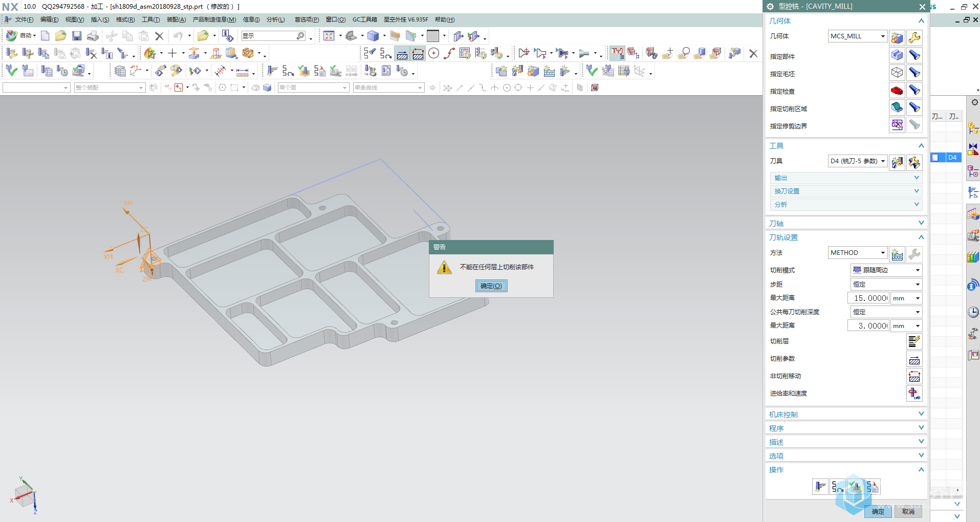980x522 pixels.
Task: Click the 显示 search field in toolbar
Action: (273, 36)
